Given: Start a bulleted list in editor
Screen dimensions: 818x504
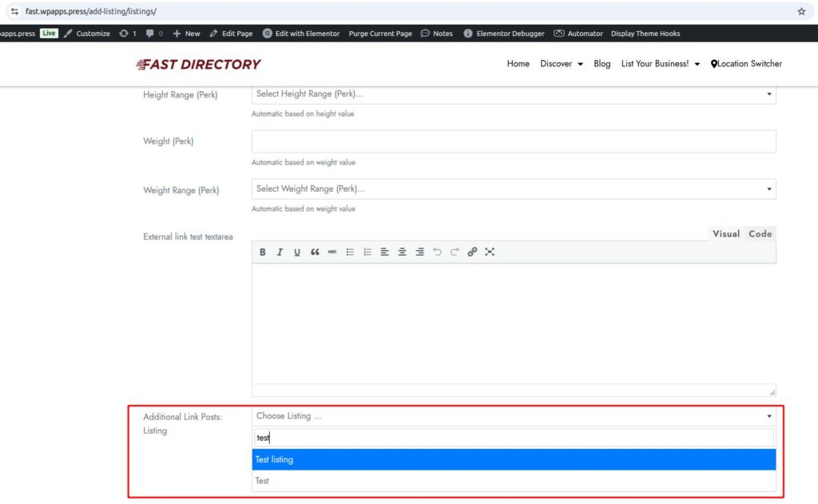Looking at the screenshot, I should [350, 252].
